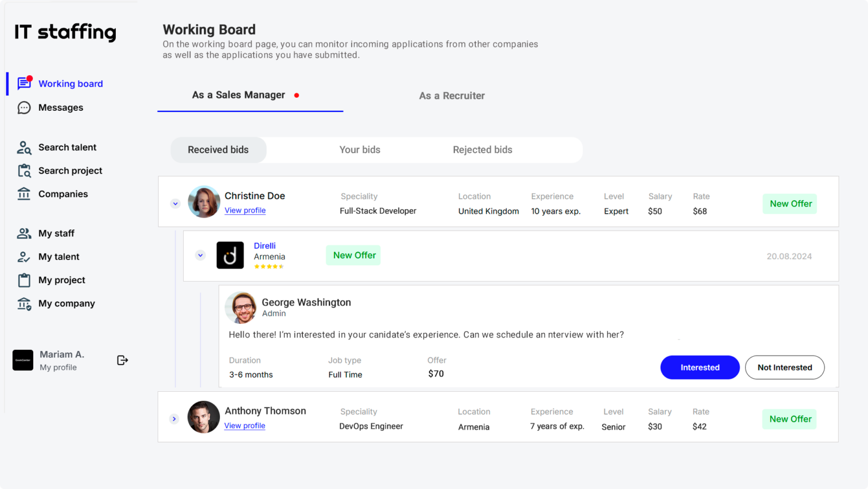Image resolution: width=868 pixels, height=489 pixels.
Task: View Christine Doe's profile
Action: (x=245, y=210)
